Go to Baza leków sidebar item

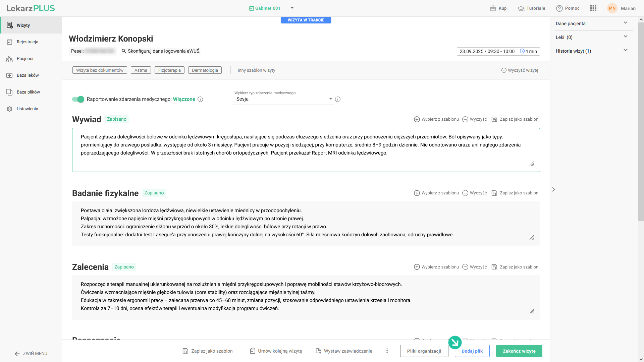click(28, 75)
